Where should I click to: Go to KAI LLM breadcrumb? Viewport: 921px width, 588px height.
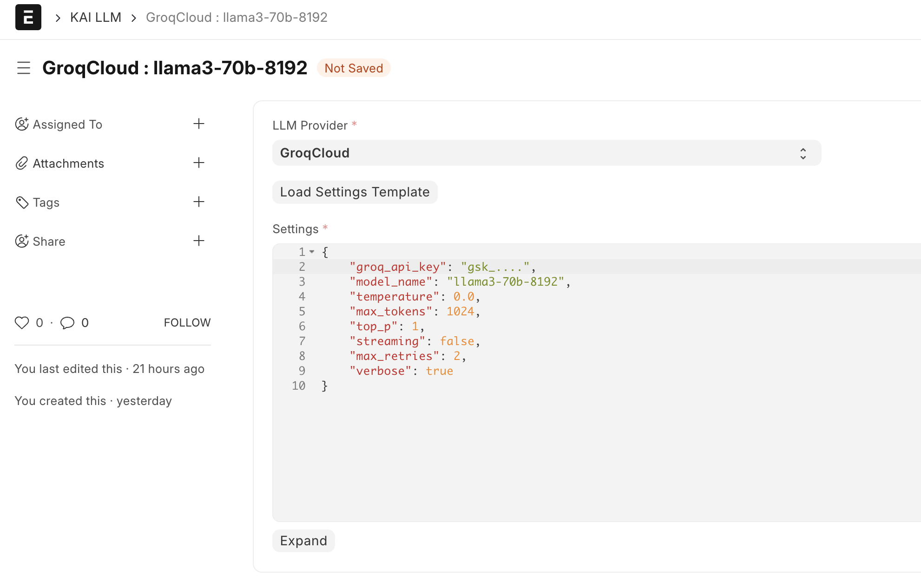click(x=96, y=18)
